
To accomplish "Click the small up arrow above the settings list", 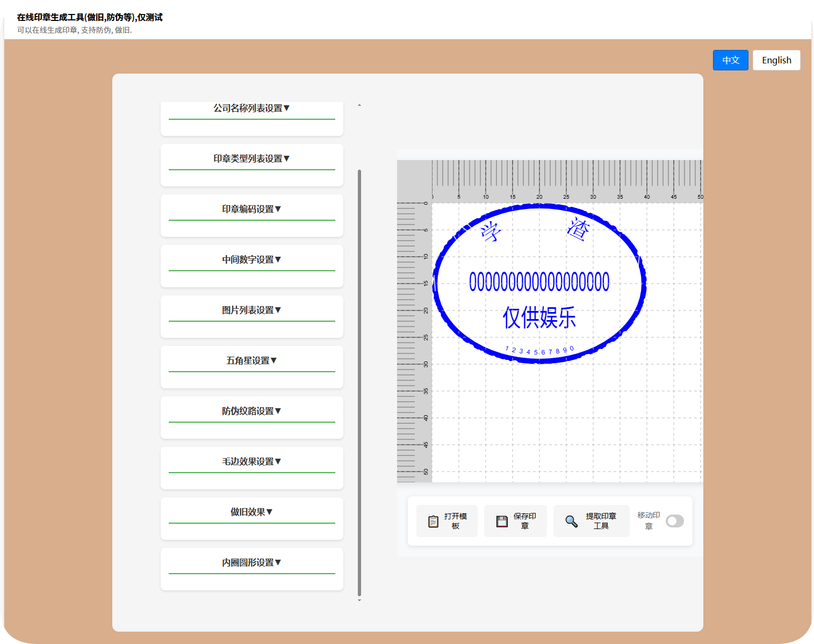I will click(359, 106).
